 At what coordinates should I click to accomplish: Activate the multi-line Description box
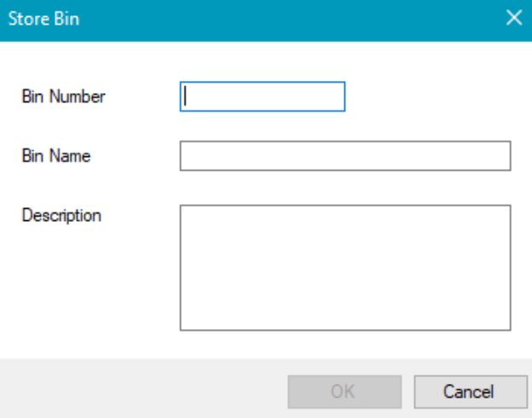(x=344, y=266)
